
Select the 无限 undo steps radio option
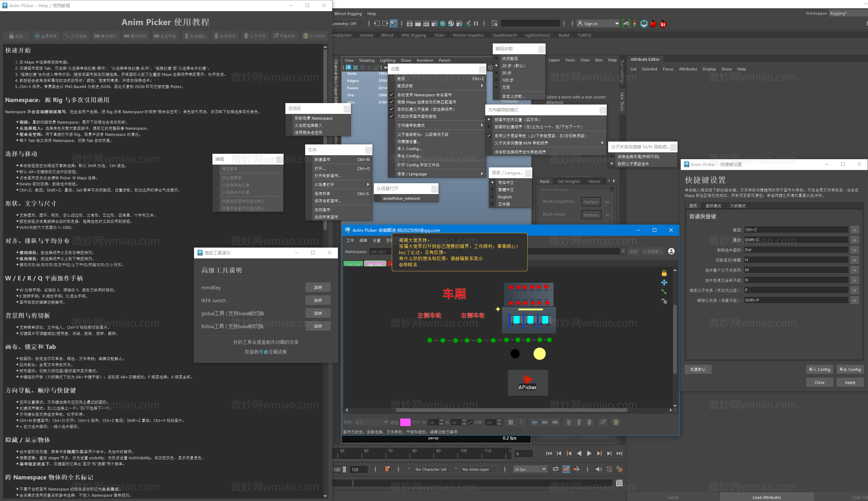tap(497, 87)
